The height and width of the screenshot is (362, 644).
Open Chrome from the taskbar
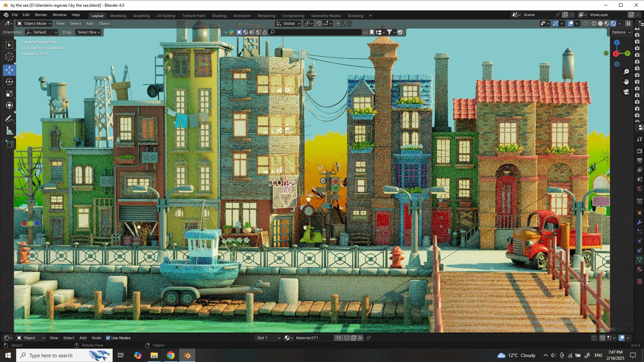click(171, 355)
